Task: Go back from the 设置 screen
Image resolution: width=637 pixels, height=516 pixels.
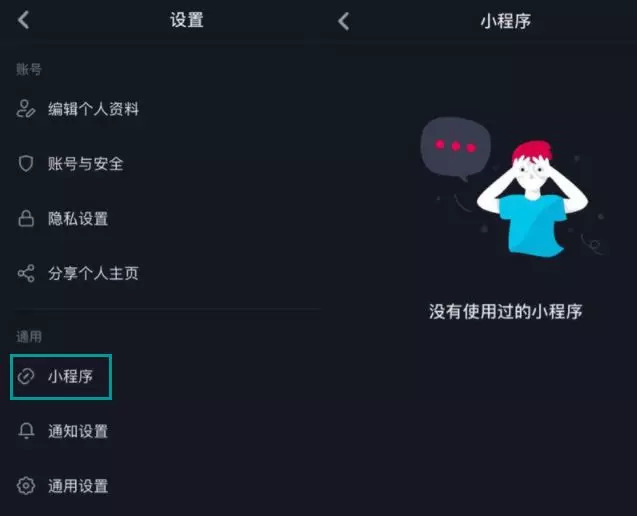Action: click(24, 20)
